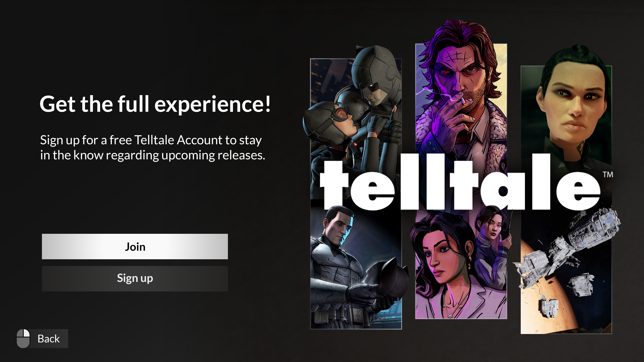Select the Sign up button
644x362 pixels.
tap(135, 278)
